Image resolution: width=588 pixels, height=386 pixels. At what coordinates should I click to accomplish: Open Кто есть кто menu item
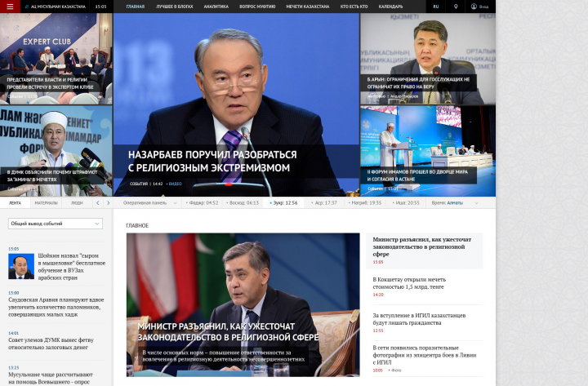354,7
